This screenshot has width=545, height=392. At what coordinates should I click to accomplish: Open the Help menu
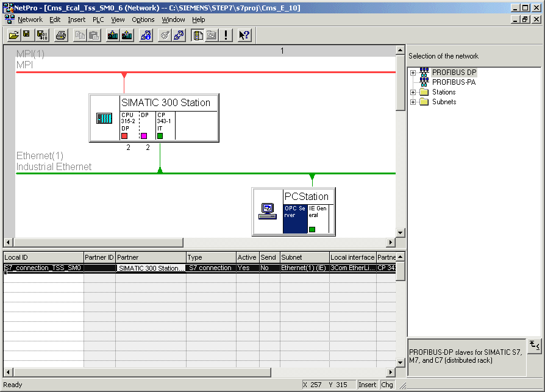point(199,20)
